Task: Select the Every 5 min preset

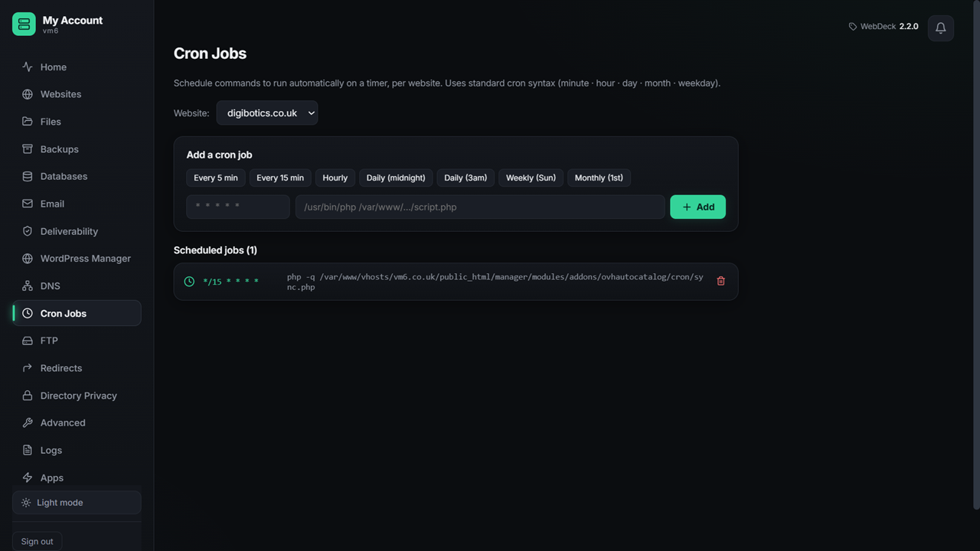Action: pyautogui.click(x=216, y=178)
